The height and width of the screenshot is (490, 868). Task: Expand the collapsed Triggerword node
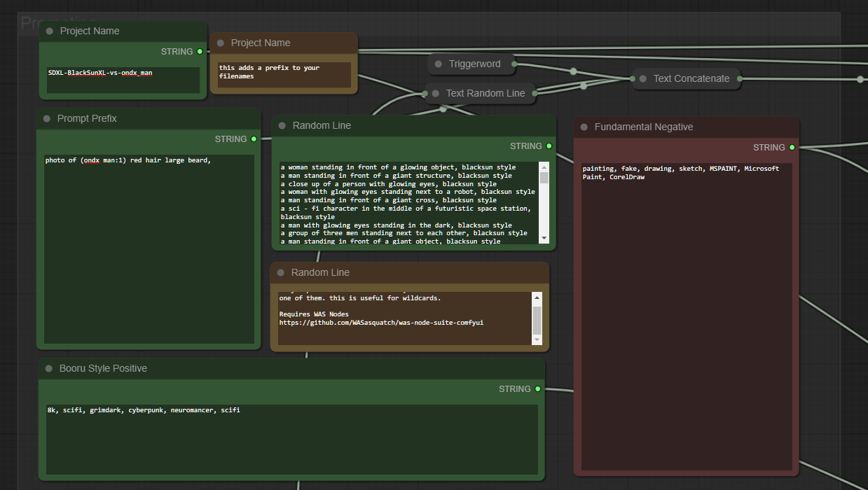pos(439,64)
